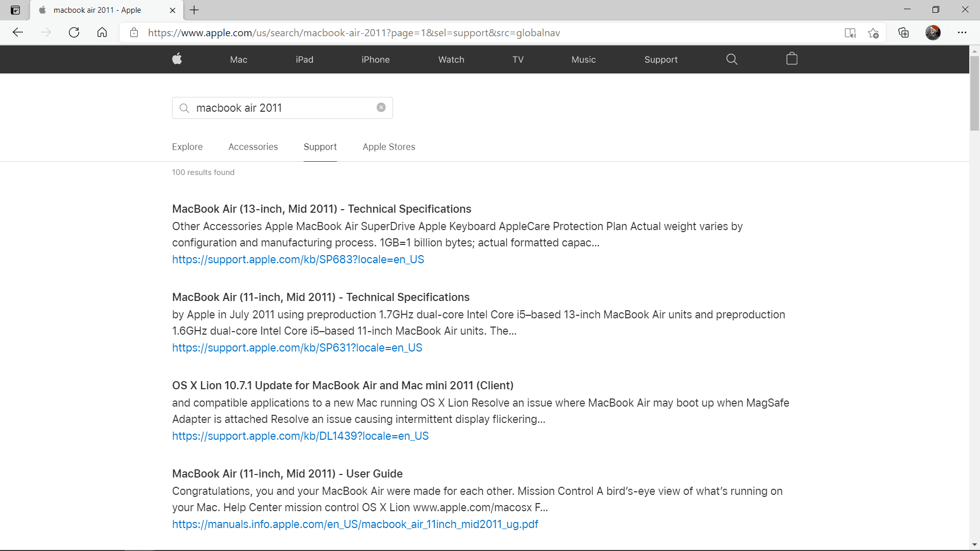The height and width of the screenshot is (551, 980).
Task: Open the tab actions menu icon
Action: 15,10
